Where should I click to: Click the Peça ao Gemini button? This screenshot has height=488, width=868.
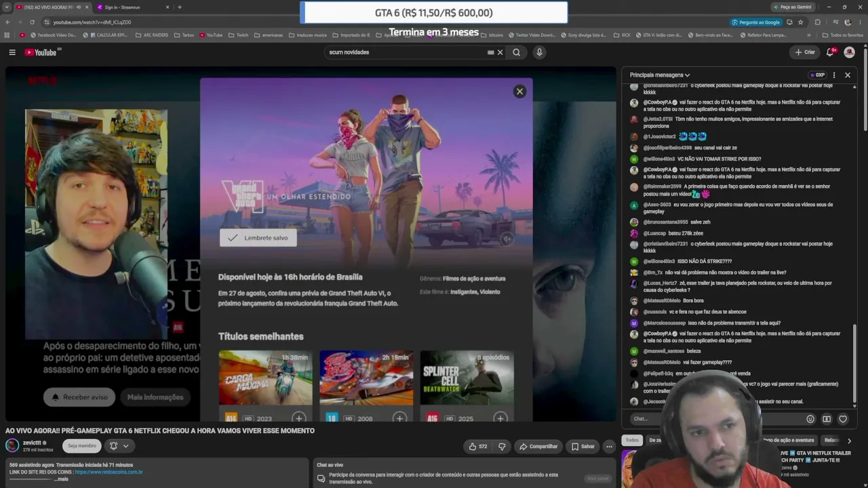click(x=791, y=7)
